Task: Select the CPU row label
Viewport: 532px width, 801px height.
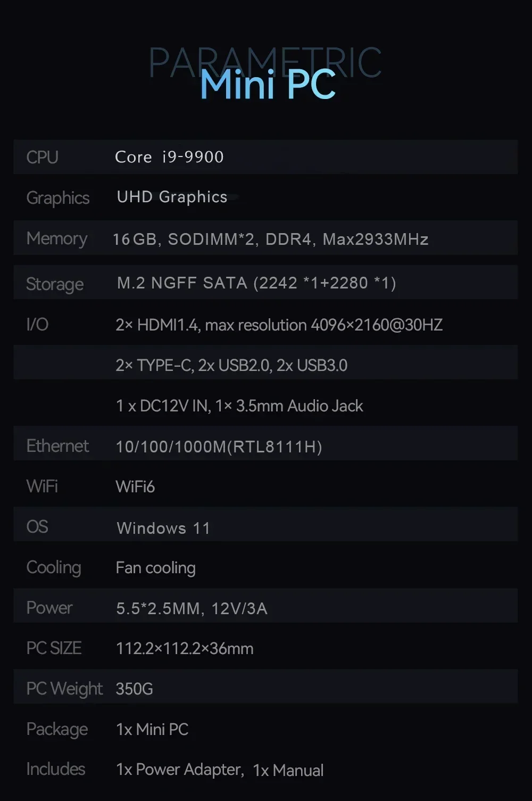Action: (x=42, y=158)
